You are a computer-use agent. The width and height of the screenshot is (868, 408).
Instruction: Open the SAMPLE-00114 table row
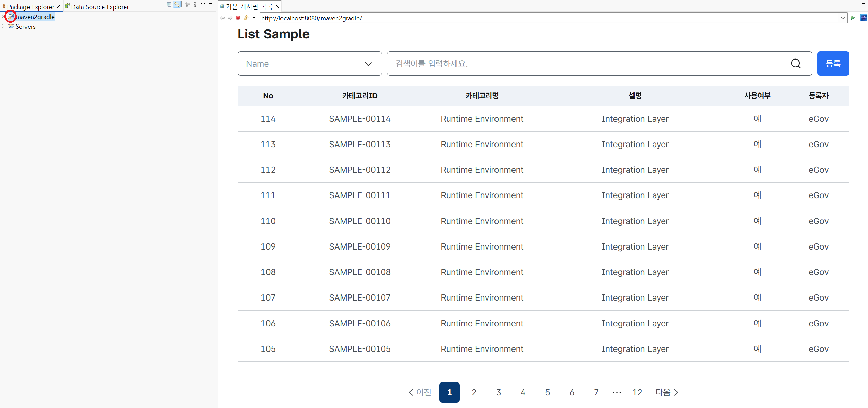(x=360, y=119)
